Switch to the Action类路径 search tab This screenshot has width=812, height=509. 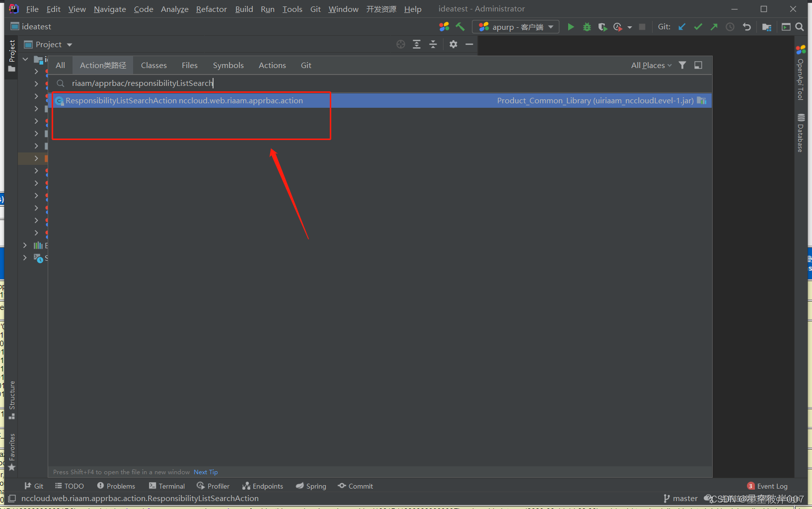[x=103, y=65]
